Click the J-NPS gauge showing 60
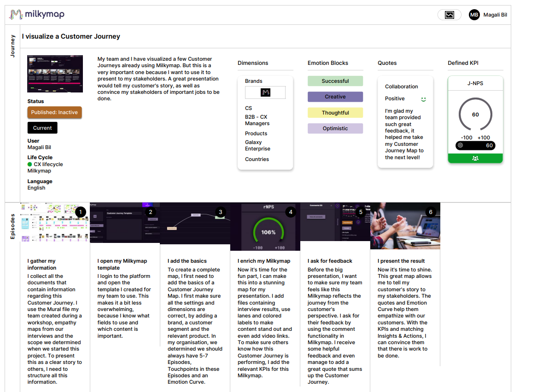Screen dimensions: 555x392 pyautogui.click(x=475, y=114)
